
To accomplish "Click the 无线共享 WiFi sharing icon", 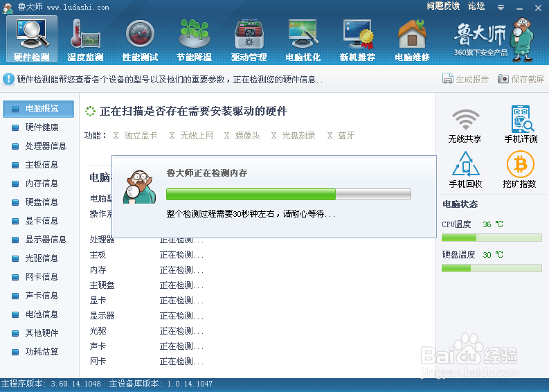I will (465, 125).
